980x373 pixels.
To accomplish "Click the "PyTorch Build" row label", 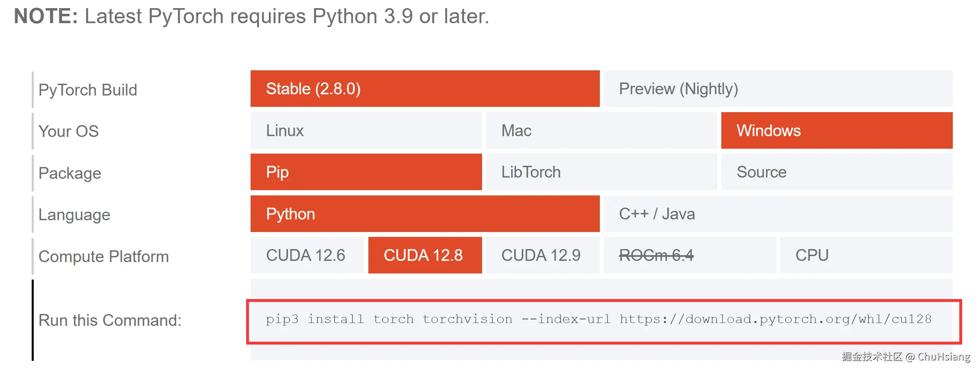I will click(x=88, y=90).
